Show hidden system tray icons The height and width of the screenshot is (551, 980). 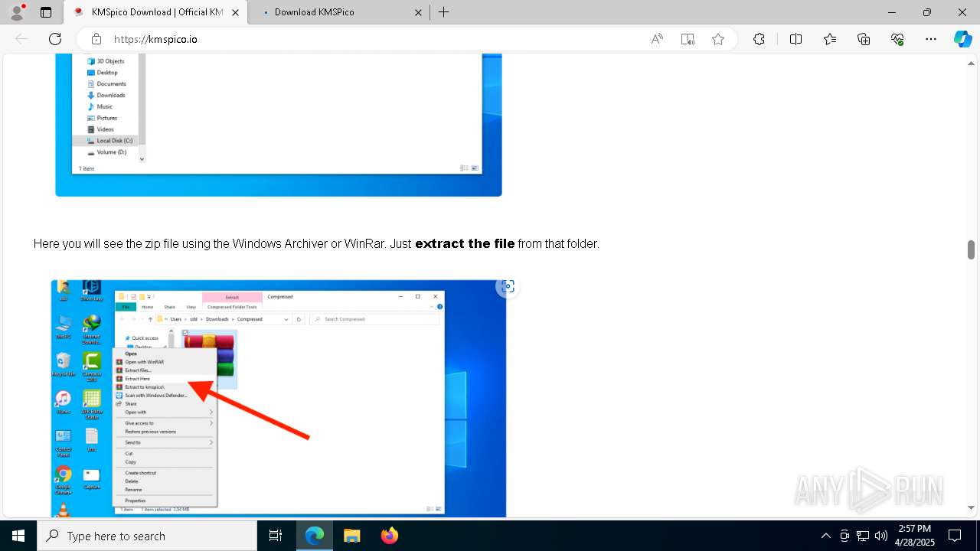(825, 536)
